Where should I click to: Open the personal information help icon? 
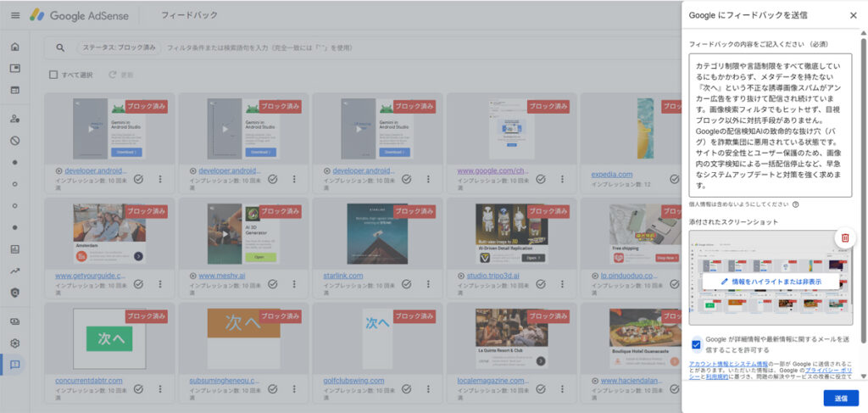pyautogui.click(x=795, y=204)
